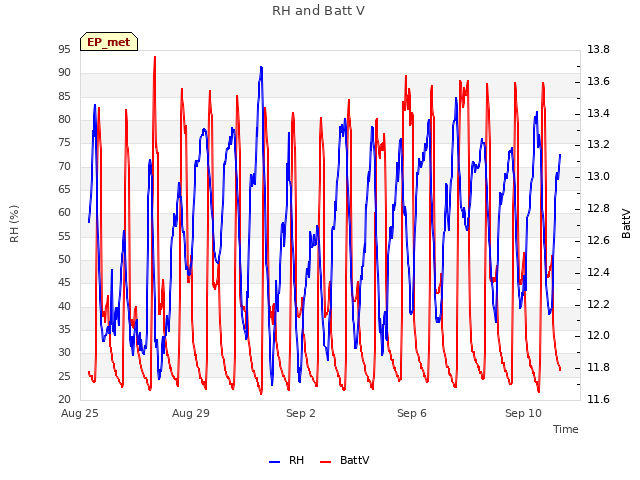Click the 55 value on RH axis
Viewport: 640px width, 480px height.
[64, 236]
